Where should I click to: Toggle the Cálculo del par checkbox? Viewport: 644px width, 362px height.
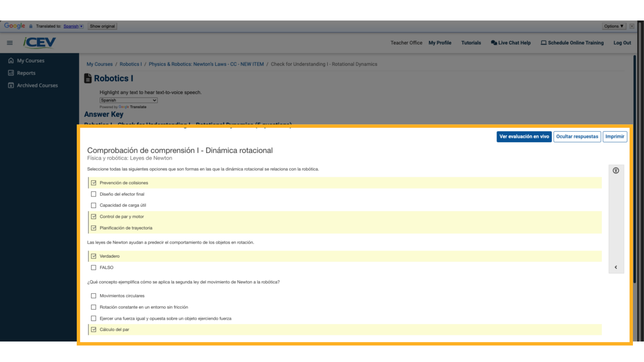94,330
